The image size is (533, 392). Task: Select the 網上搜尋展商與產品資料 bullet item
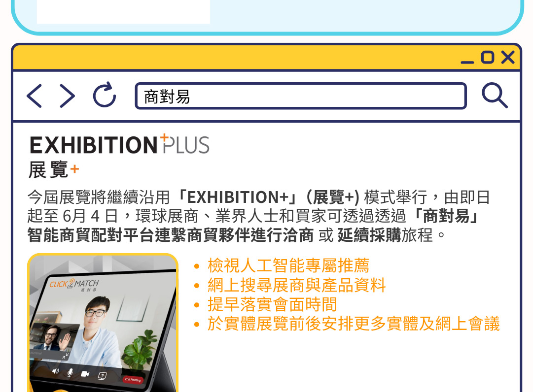296,285
